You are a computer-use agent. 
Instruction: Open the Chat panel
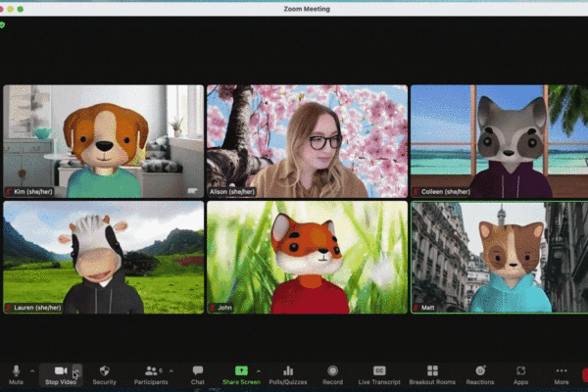click(198, 371)
